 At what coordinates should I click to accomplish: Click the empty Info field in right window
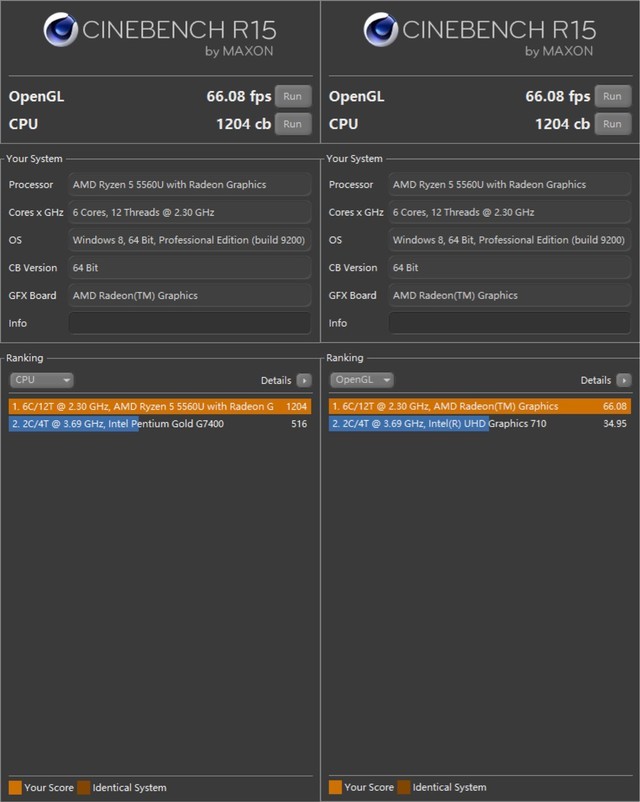pos(510,323)
